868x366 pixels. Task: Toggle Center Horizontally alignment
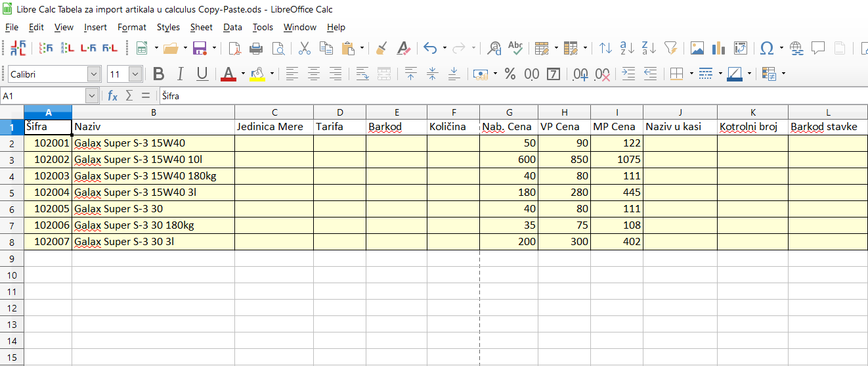[x=314, y=74]
